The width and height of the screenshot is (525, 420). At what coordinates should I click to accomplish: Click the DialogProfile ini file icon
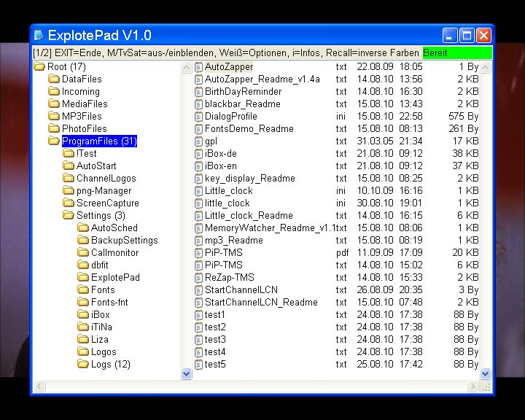click(198, 117)
